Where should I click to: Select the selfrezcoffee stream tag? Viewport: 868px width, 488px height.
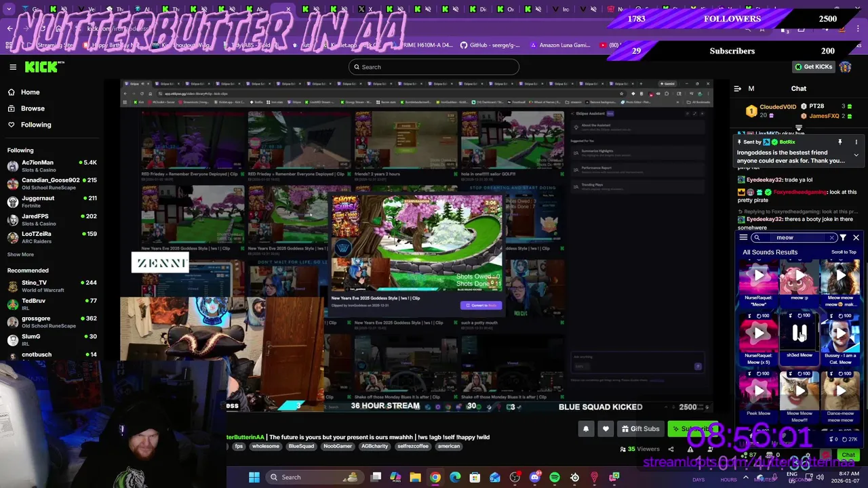(x=412, y=447)
